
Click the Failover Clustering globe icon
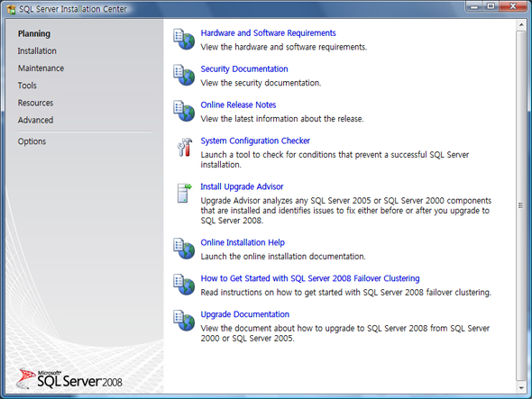point(184,285)
